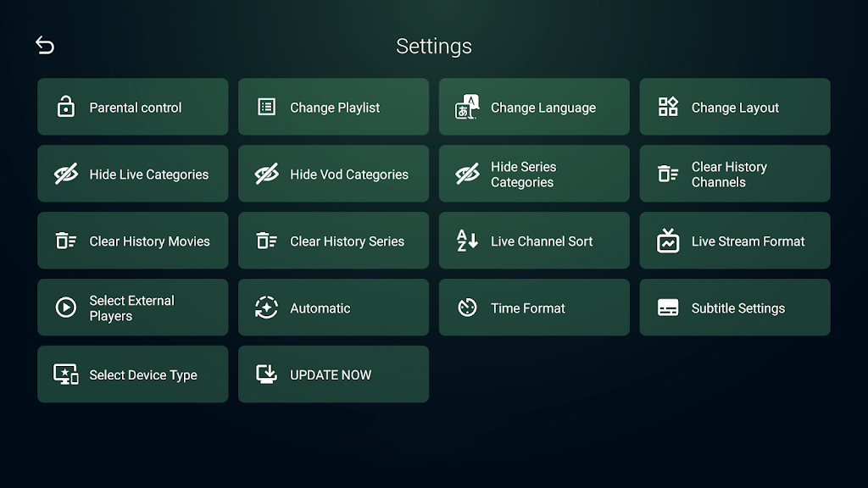
Task: Open Select Device Type option
Action: (x=133, y=374)
